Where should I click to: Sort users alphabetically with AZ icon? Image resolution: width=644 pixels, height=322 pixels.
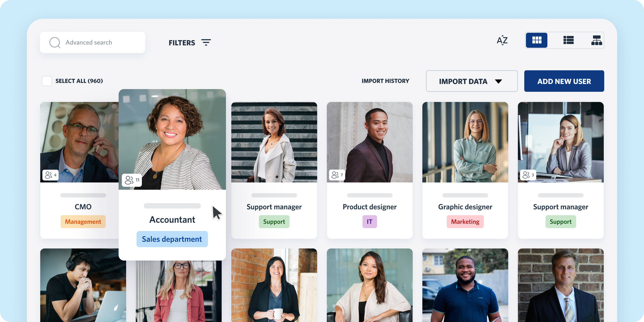pos(502,41)
